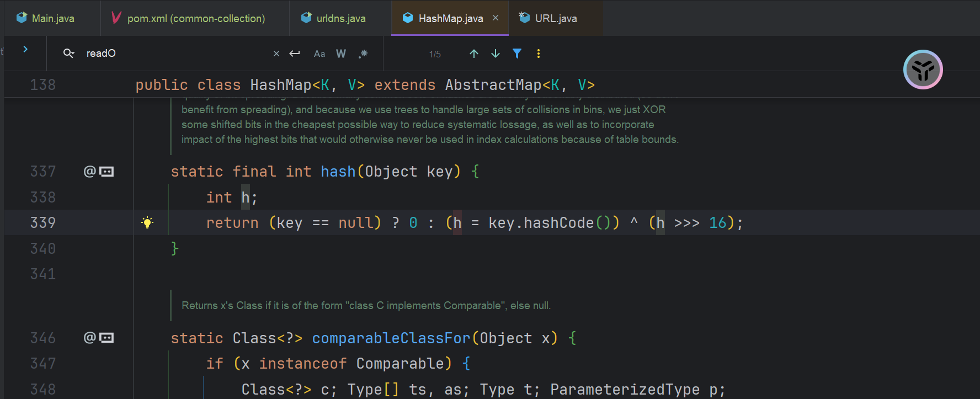Open the pom.xml (common-collection) tab
Image resolution: width=980 pixels, height=399 pixels.
click(x=195, y=18)
